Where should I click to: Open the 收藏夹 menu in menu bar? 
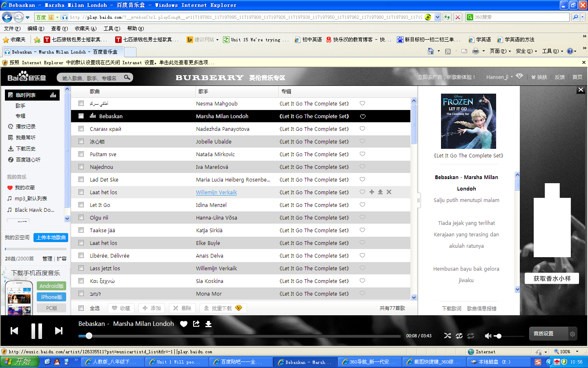[85, 29]
